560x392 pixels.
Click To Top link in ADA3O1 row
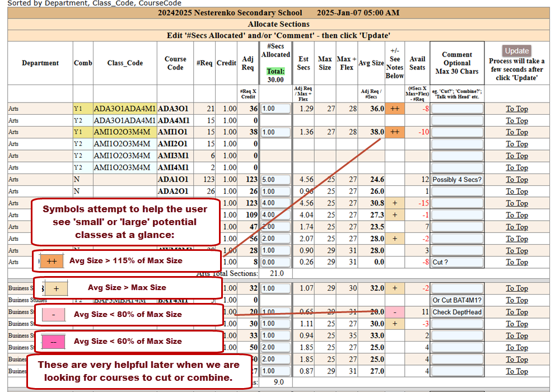pyautogui.click(x=516, y=109)
